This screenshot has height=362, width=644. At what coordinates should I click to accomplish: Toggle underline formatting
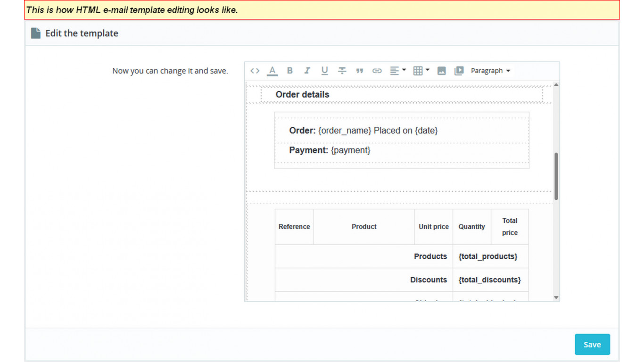pos(324,71)
